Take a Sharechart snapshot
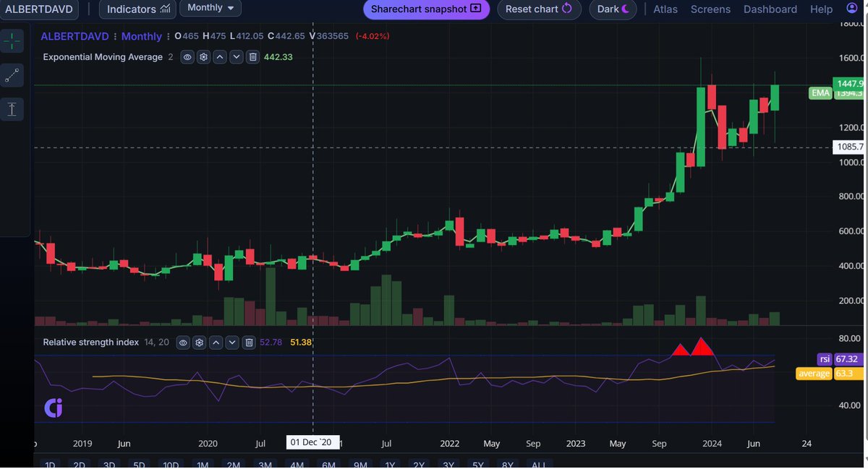Image resolution: width=868 pixels, height=469 pixels. click(x=426, y=9)
